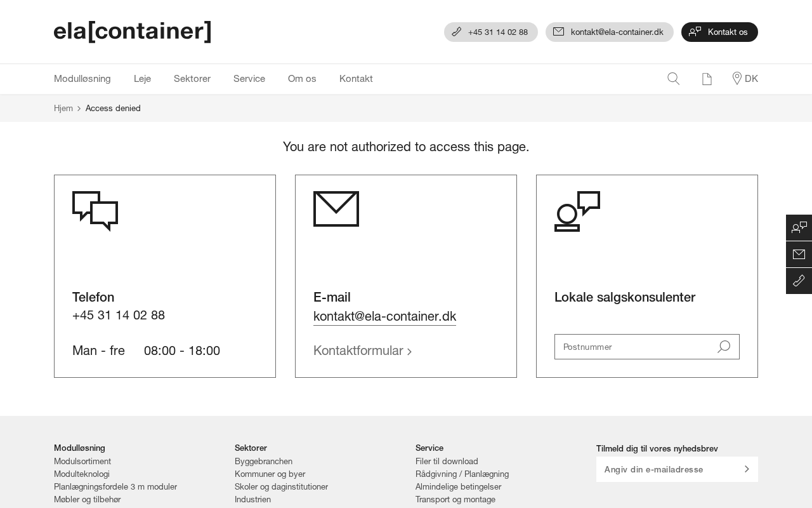This screenshot has width=812, height=508.
Task: Click the ela[container] logo
Action: 133,31
